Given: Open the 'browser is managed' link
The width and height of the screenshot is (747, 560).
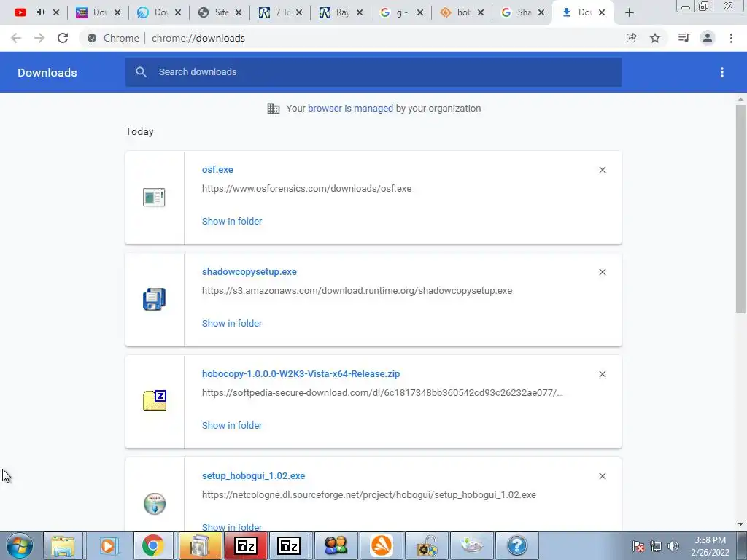Looking at the screenshot, I should [x=350, y=108].
